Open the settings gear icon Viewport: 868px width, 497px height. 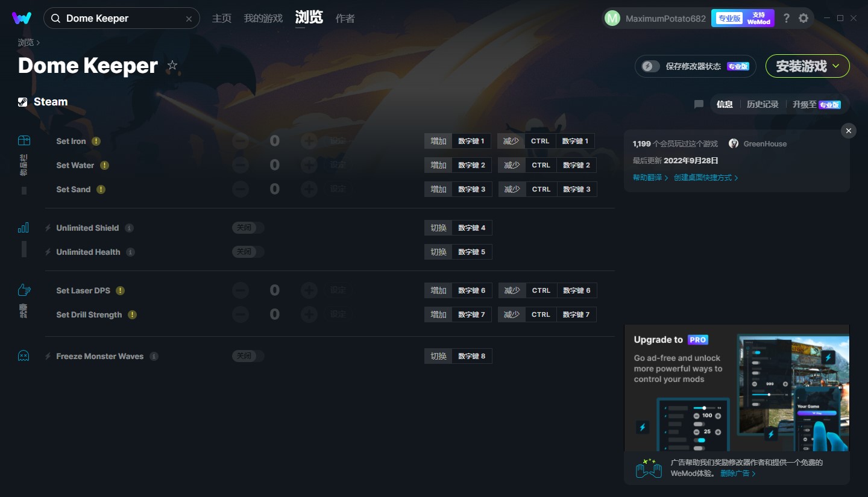[804, 18]
